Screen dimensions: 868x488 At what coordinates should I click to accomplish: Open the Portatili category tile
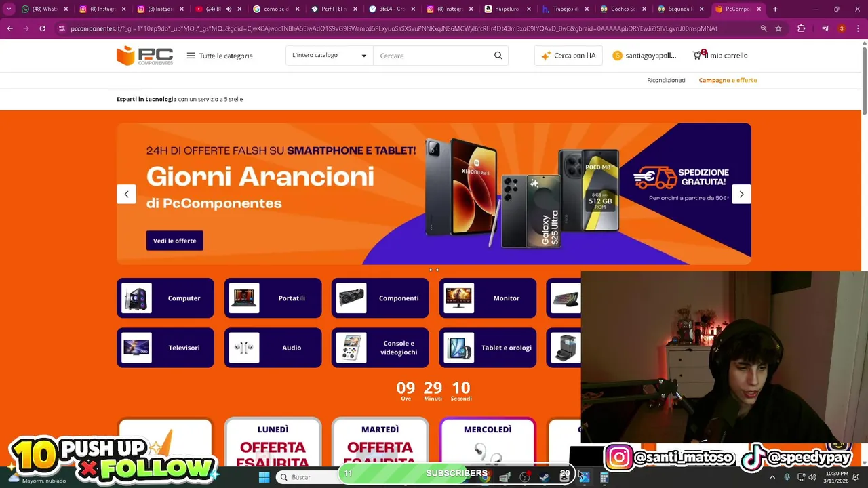coord(273,298)
